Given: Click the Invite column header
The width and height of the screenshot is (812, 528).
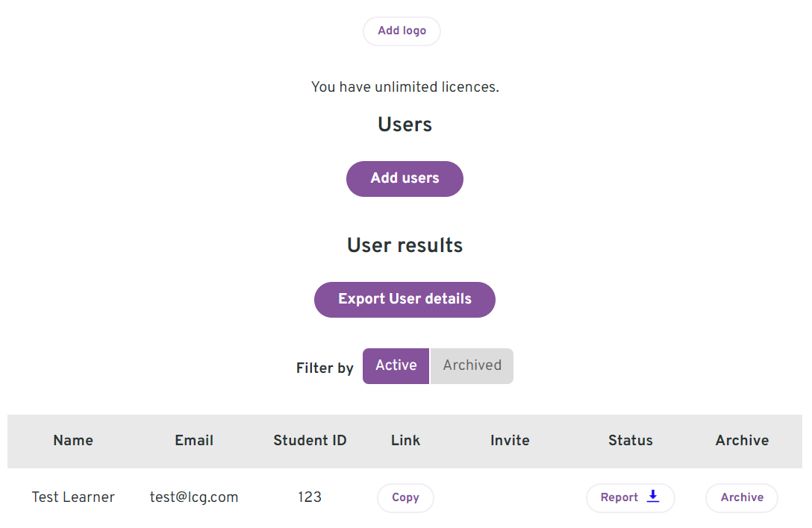Looking at the screenshot, I should click(510, 441).
